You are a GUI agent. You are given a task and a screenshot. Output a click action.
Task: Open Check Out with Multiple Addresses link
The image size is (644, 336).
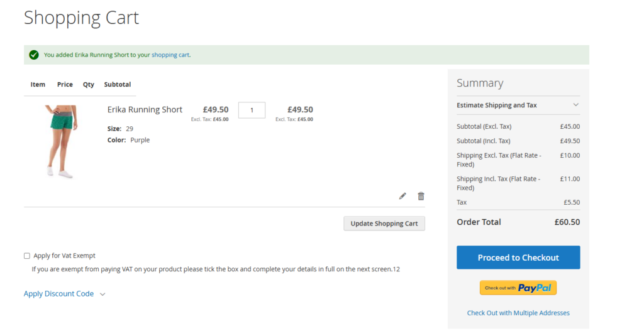(518, 313)
